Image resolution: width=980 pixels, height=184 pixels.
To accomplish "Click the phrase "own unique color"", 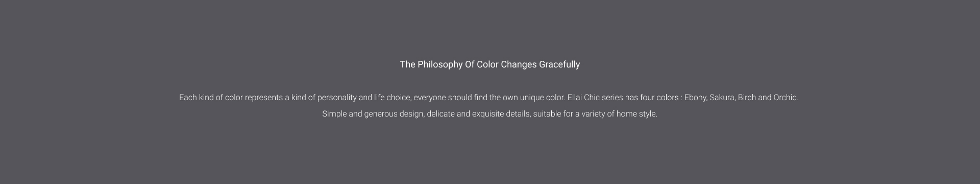I will [534, 98].
